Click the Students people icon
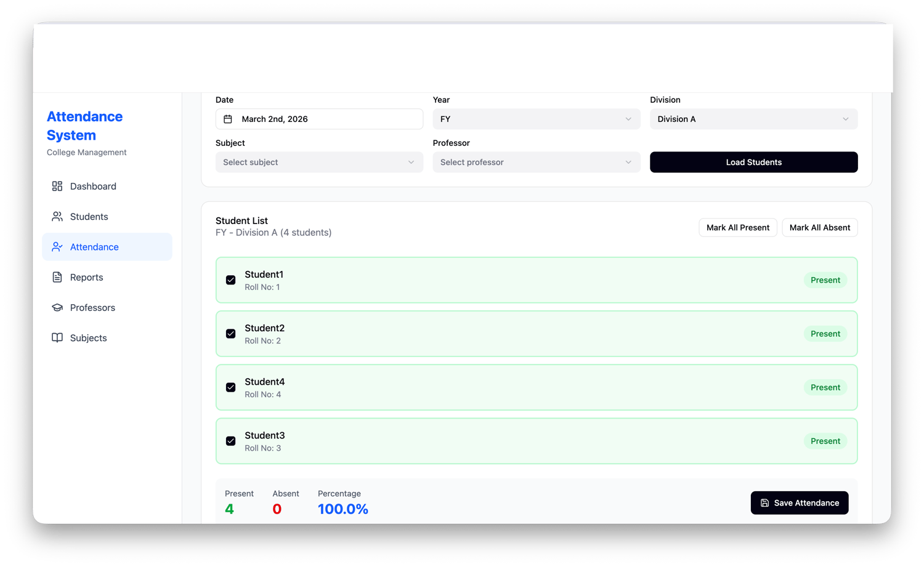 pyautogui.click(x=57, y=217)
